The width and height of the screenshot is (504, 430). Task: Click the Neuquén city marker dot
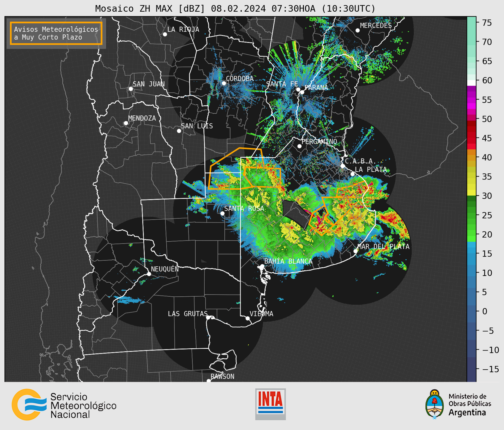(149, 274)
